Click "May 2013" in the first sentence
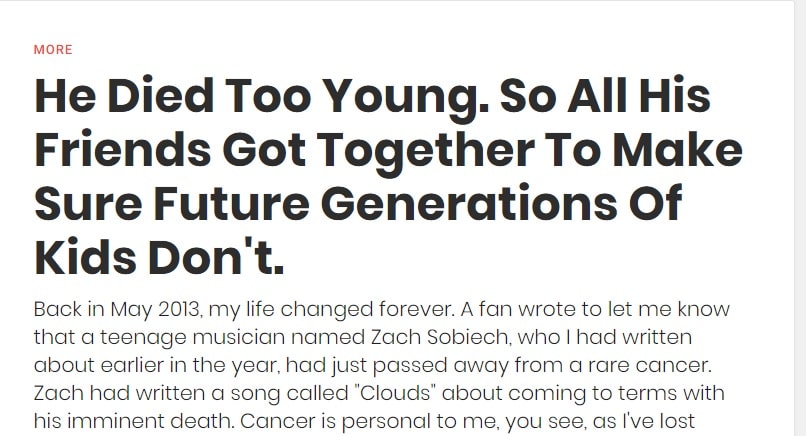Viewport: 806px width, 436px height. (x=155, y=310)
